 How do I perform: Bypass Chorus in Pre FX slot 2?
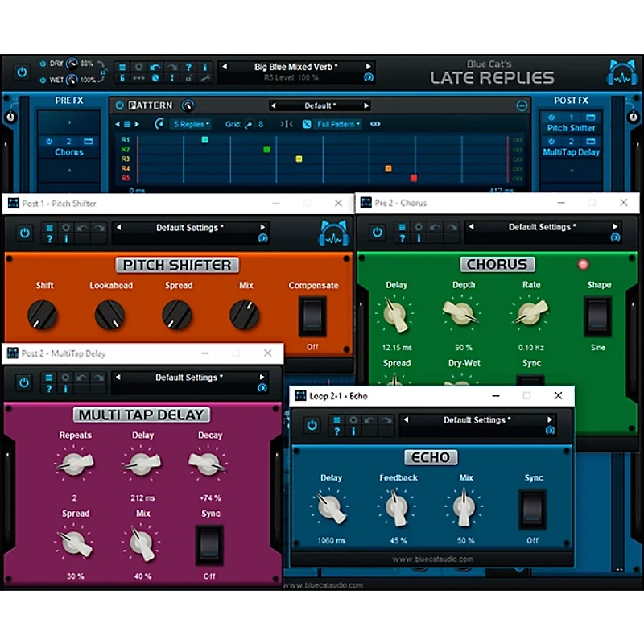tap(49, 142)
